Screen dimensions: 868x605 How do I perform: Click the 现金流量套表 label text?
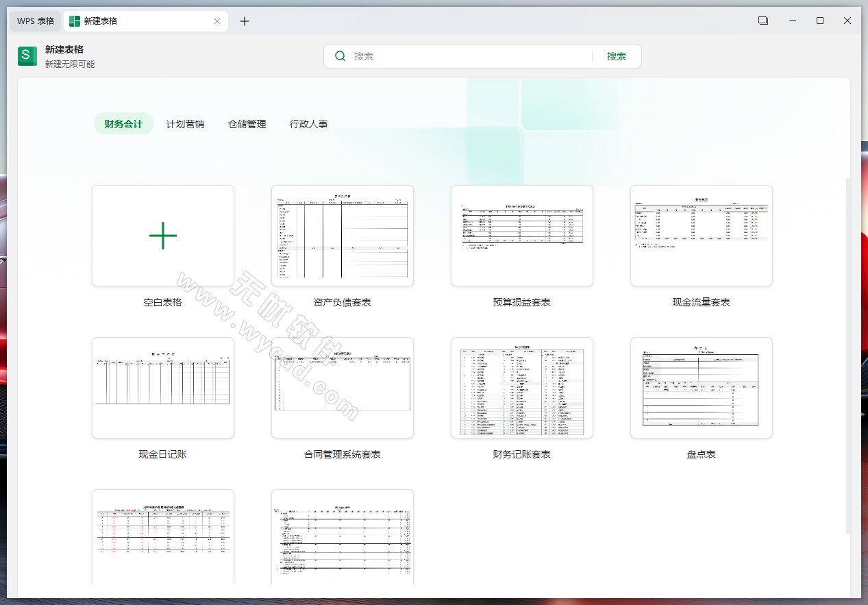(702, 302)
